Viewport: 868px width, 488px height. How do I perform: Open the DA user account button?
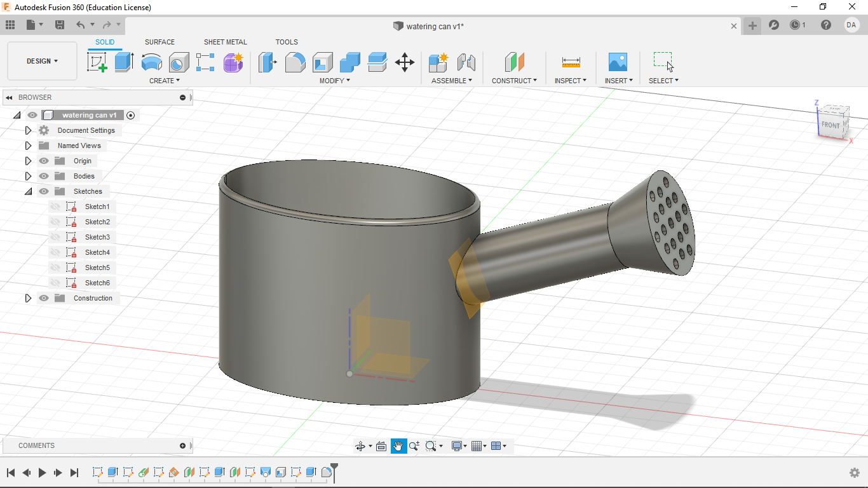pos(851,25)
